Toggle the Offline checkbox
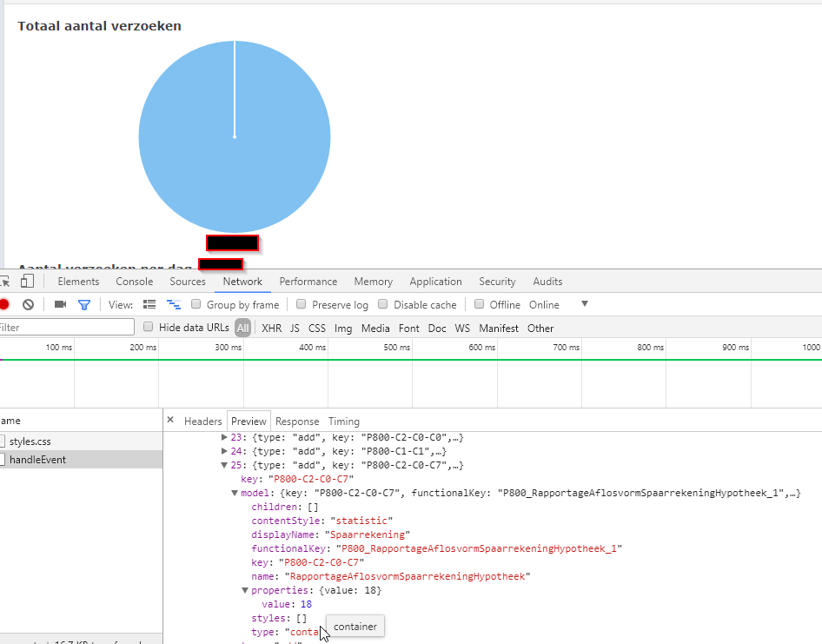The image size is (822, 644). 479,303
